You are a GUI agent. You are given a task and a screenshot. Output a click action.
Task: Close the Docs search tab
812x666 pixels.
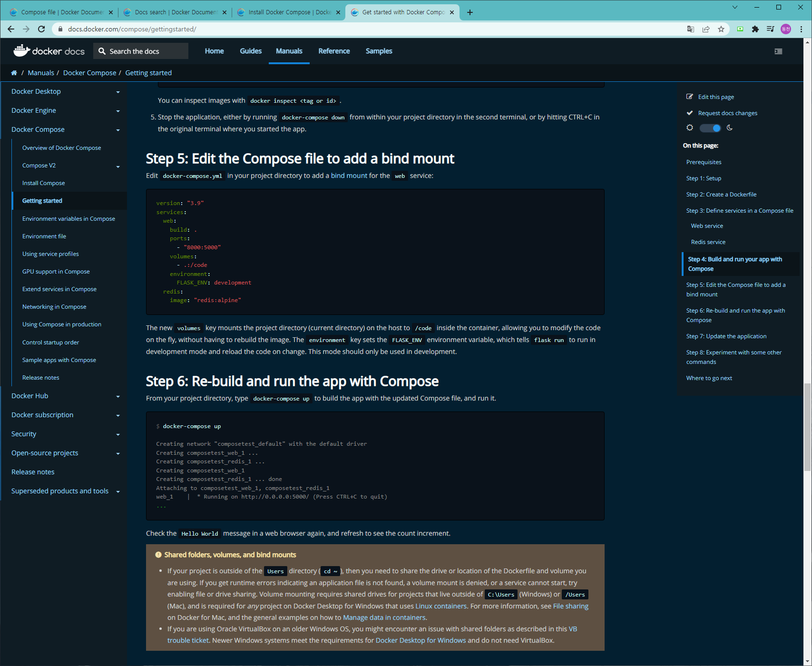coord(225,12)
